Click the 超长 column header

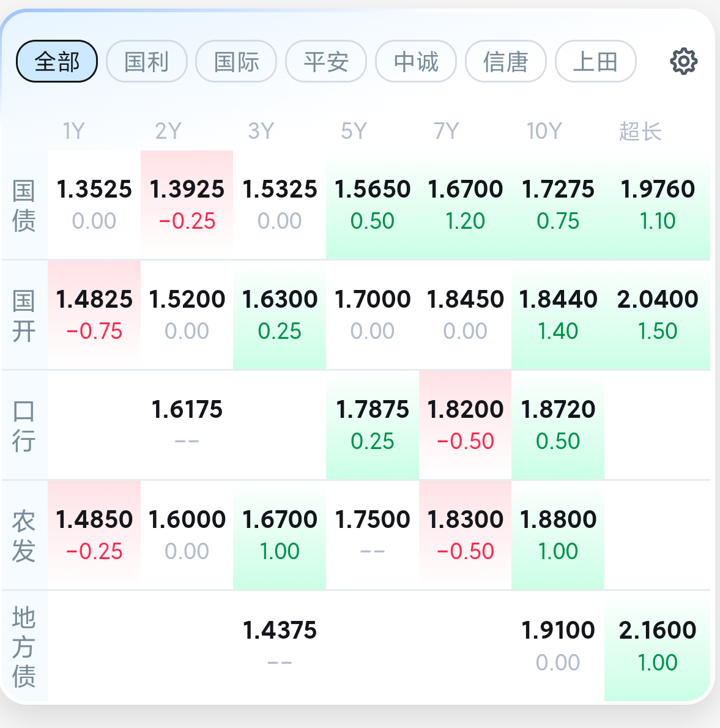640,131
